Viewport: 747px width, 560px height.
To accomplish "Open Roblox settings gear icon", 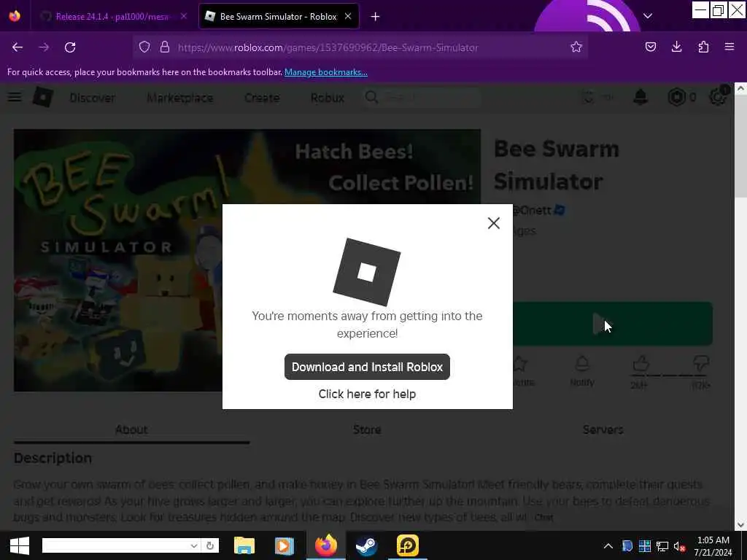I will (718, 97).
